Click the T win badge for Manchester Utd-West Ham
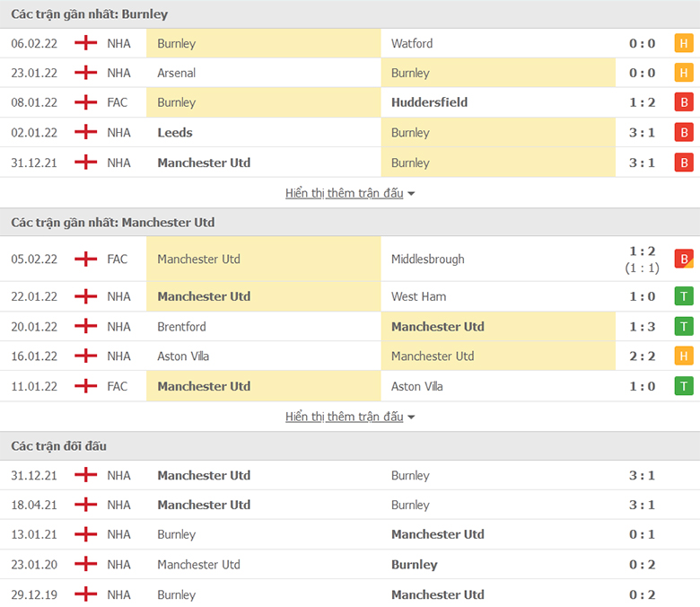This screenshot has width=700, height=607. coord(684,296)
